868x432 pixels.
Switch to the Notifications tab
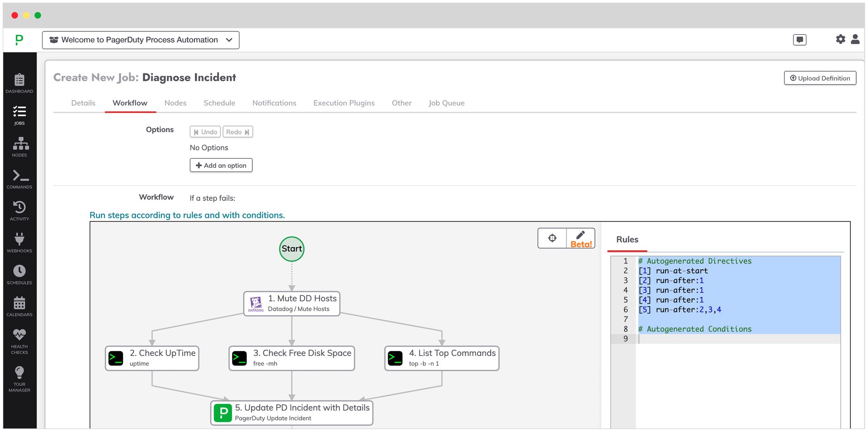point(274,103)
